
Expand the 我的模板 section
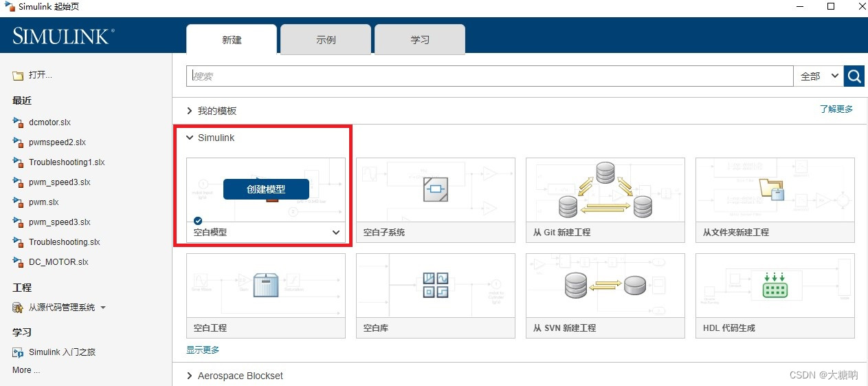[190, 111]
